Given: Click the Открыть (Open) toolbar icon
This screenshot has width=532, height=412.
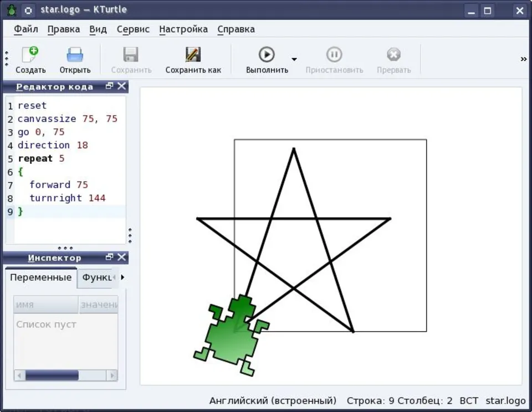Looking at the screenshot, I should click(75, 55).
